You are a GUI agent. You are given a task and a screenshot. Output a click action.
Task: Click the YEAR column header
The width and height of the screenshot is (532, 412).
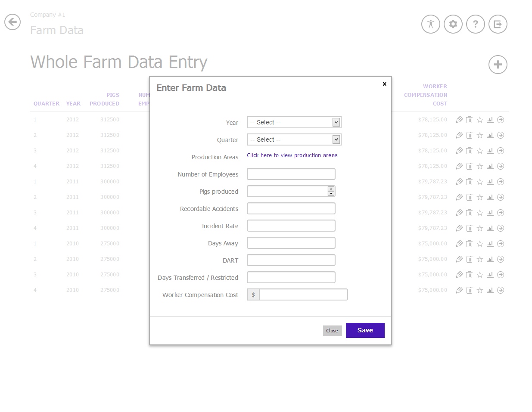pos(73,104)
